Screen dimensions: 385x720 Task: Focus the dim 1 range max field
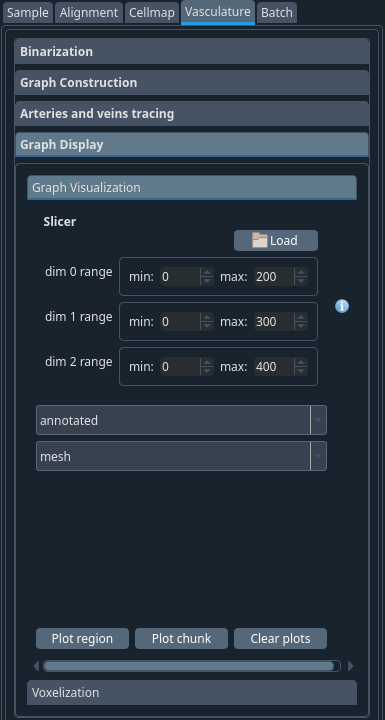[x=274, y=322]
